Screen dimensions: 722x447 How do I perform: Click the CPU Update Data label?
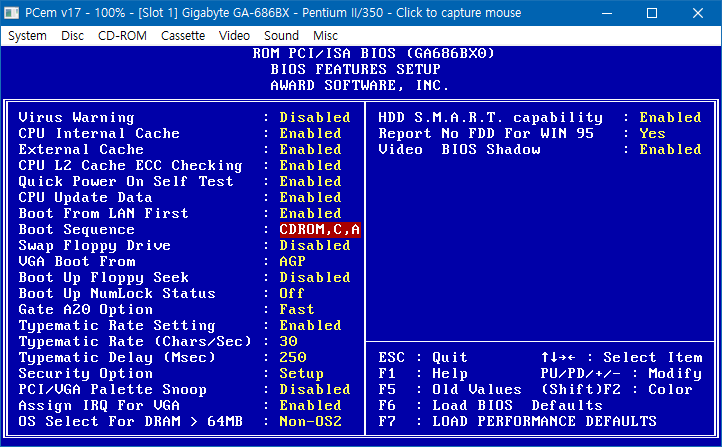point(85,197)
